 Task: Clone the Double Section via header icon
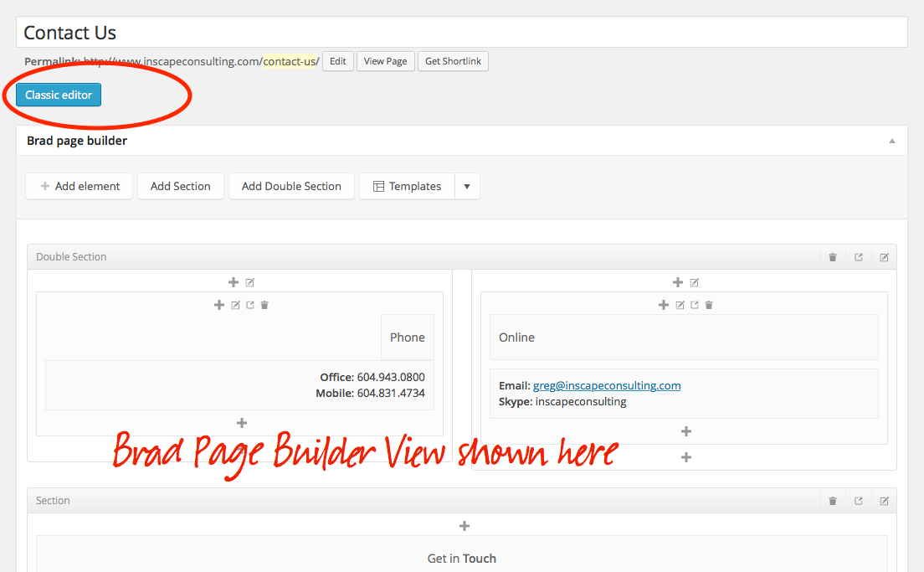coord(858,257)
